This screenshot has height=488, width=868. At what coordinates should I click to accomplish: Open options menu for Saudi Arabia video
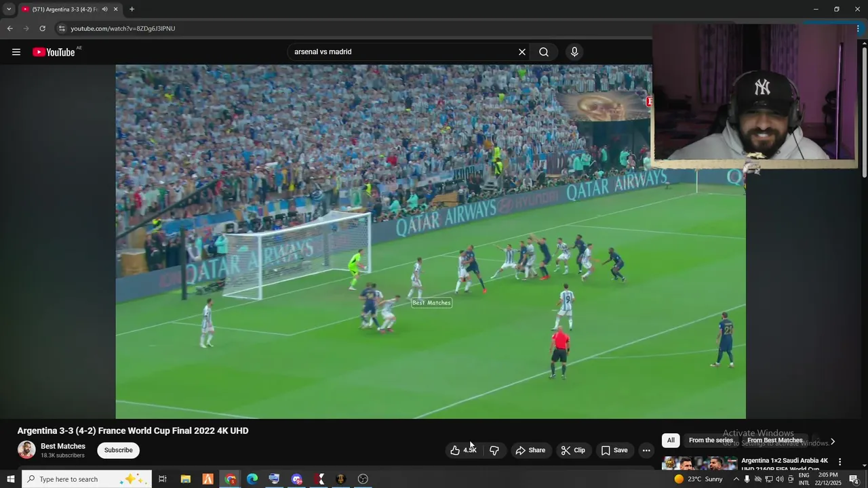(840, 462)
